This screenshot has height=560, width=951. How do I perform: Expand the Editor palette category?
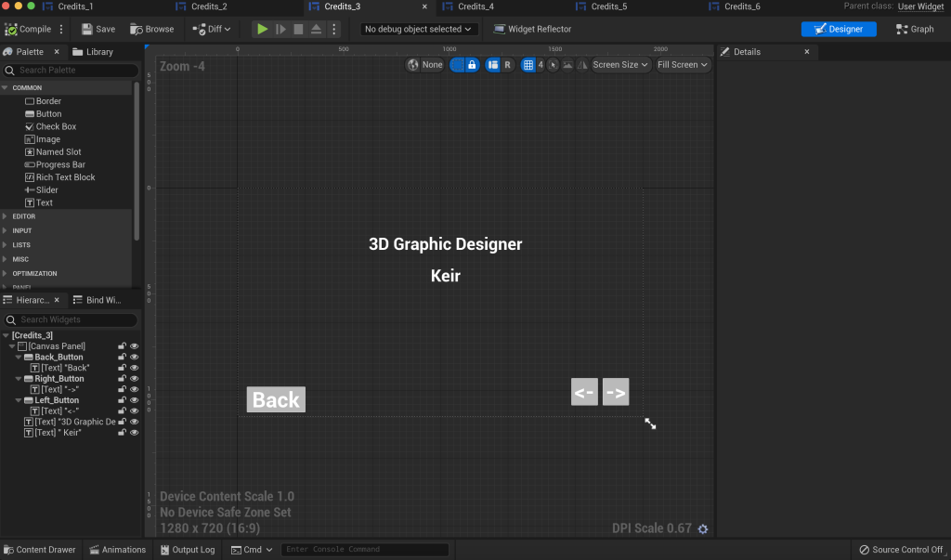pyautogui.click(x=24, y=216)
